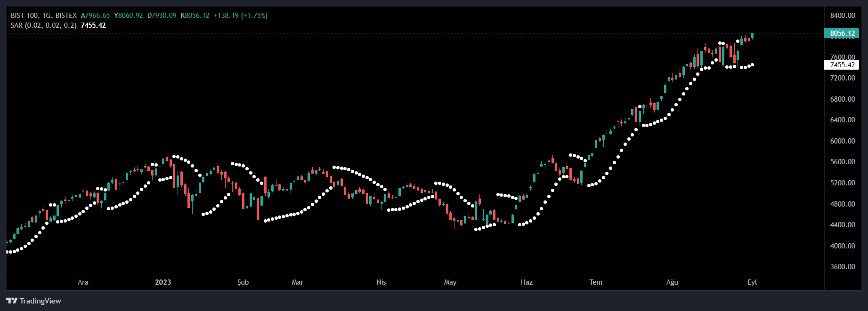Image resolution: width=868 pixels, height=311 pixels.
Task: Click the 6000.00 price axis label
Action: point(843,141)
